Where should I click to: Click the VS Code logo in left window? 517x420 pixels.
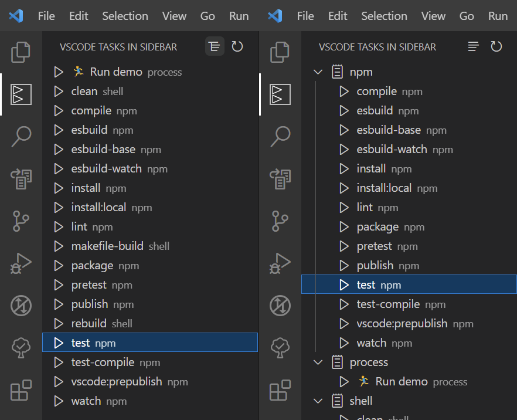[x=16, y=16]
